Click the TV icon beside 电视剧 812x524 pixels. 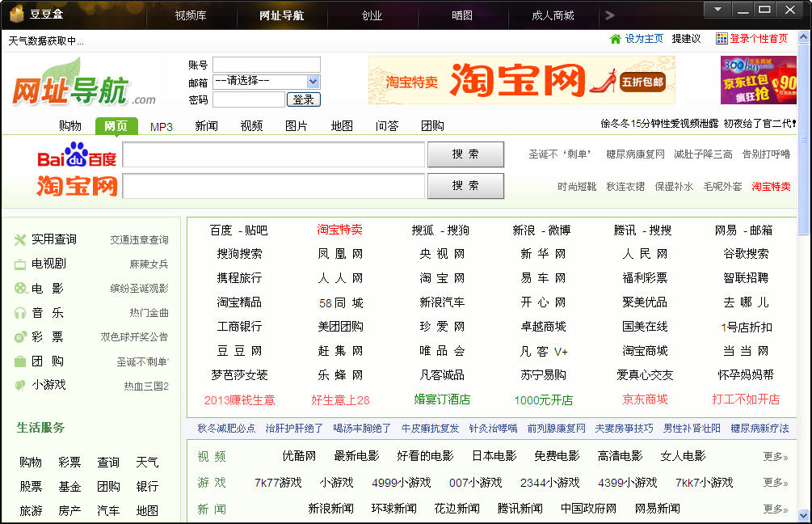tap(20, 264)
